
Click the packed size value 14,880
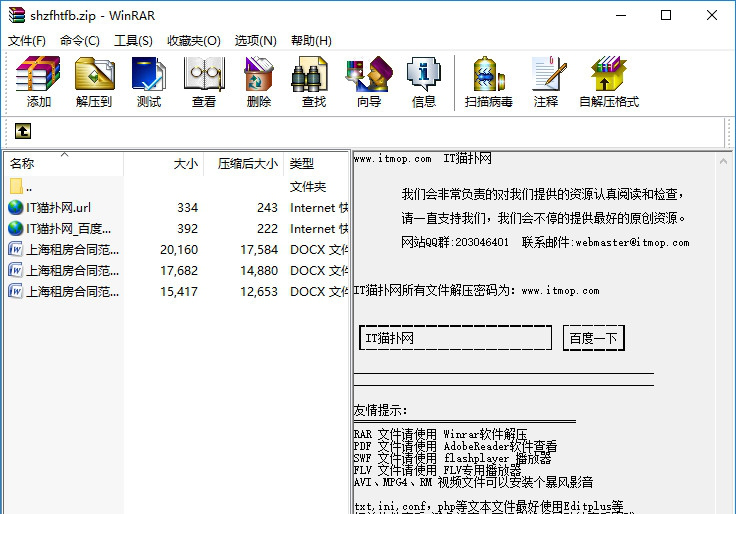(x=259, y=271)
